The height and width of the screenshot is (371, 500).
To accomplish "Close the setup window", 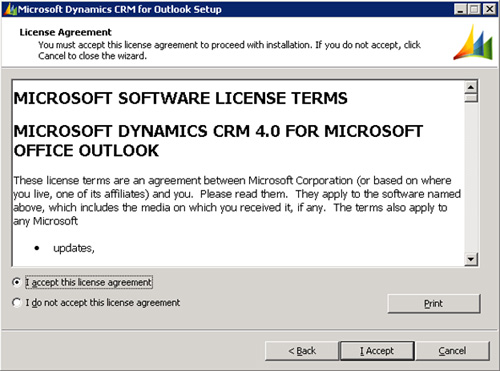I will 489,9.
